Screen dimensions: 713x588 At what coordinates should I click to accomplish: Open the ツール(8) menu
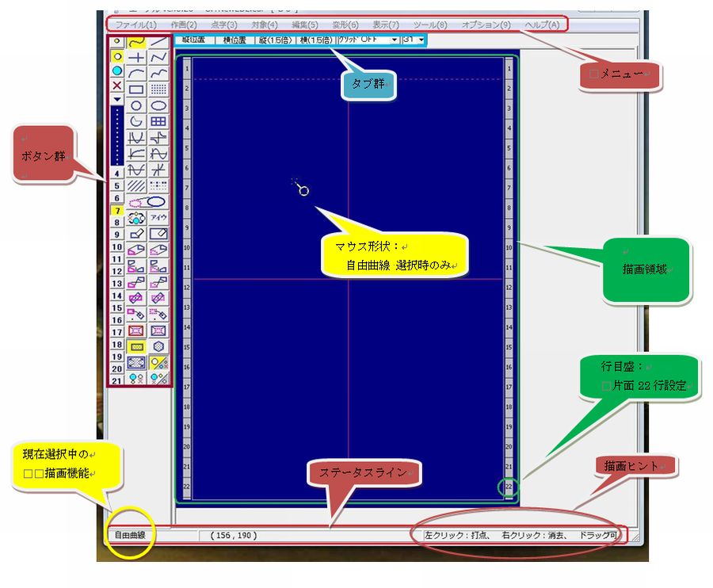(429, 25)
